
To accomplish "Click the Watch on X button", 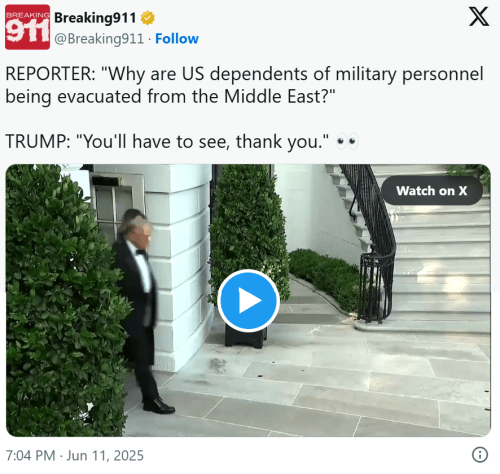I will click(432, 191).
